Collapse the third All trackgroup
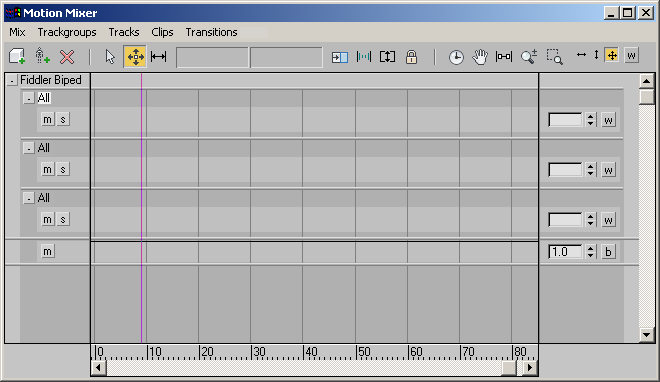 coord(29,198)
